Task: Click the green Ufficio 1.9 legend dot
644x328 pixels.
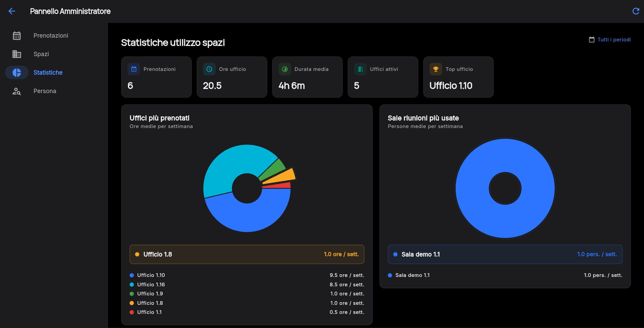Action: point(132,294)
